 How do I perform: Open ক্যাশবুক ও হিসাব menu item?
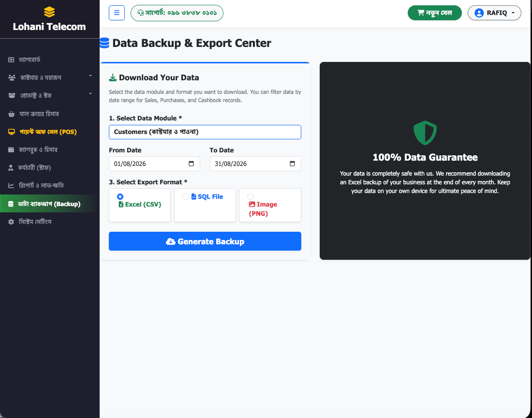point(50,149)
